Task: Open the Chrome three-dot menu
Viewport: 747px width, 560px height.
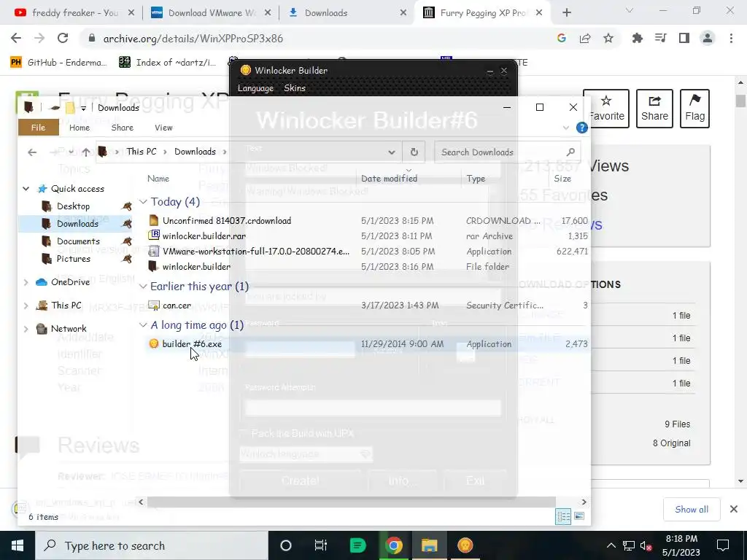Action: click(x=731, y=38)
